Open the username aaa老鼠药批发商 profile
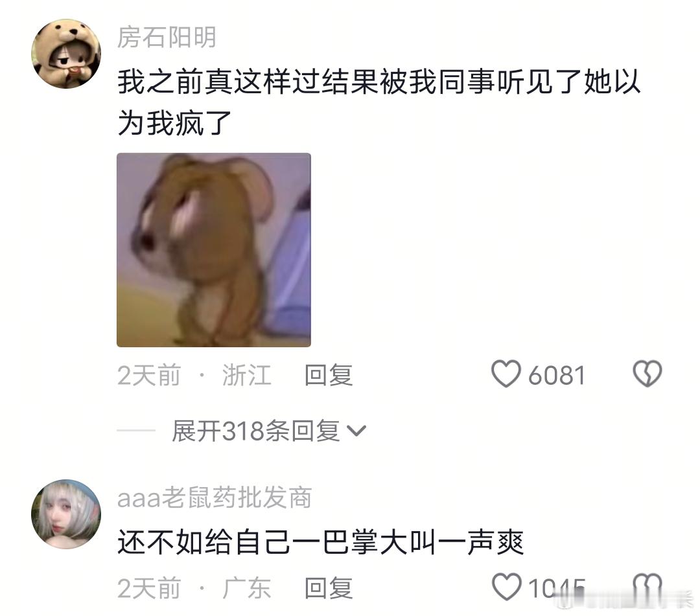This screenshot has height=616, width=700. coord(215,498)
